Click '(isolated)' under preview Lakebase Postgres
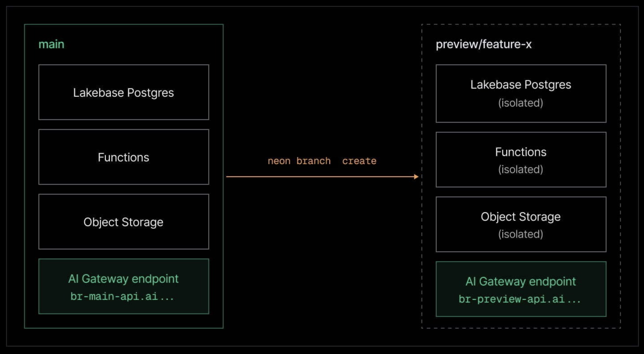The height and width of the screenshot is (354, 644). (x=521, y=103)
